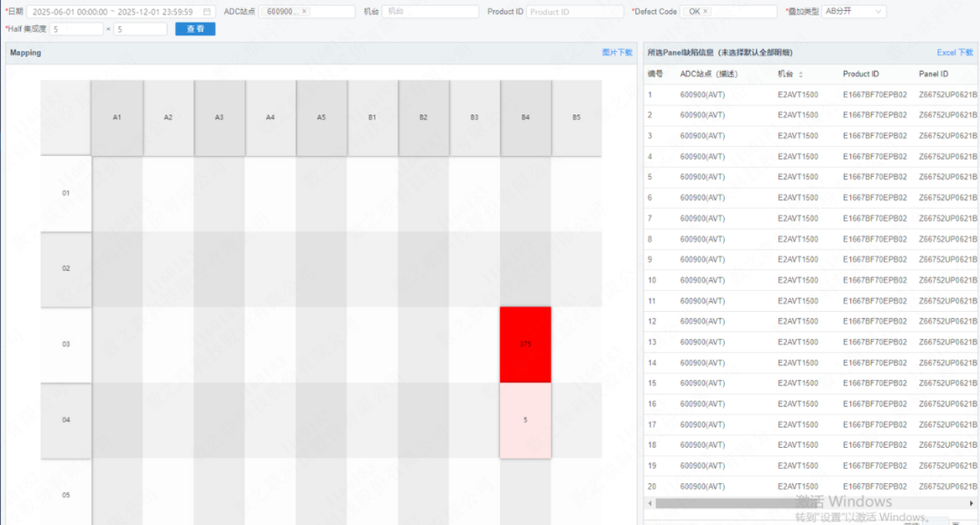This screenshot has height=525, width=980.
Task: Click the 03 row header
Action: click(x=65, y=345)
